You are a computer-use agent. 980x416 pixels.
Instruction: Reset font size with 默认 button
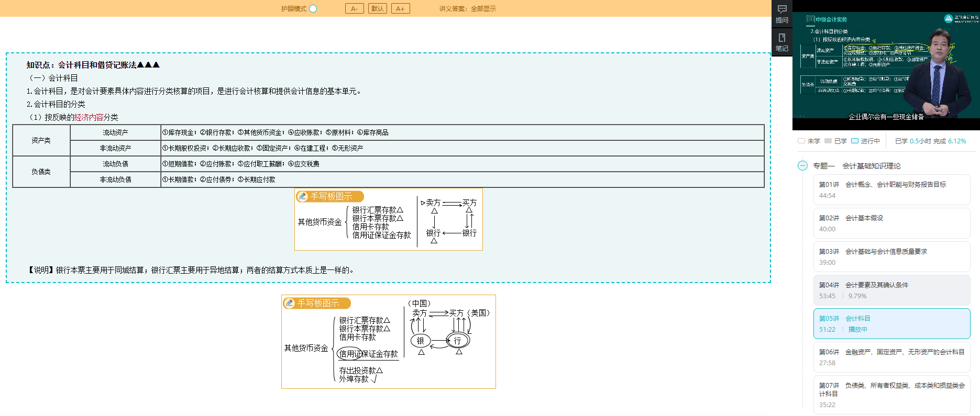[x=378, y=8]
